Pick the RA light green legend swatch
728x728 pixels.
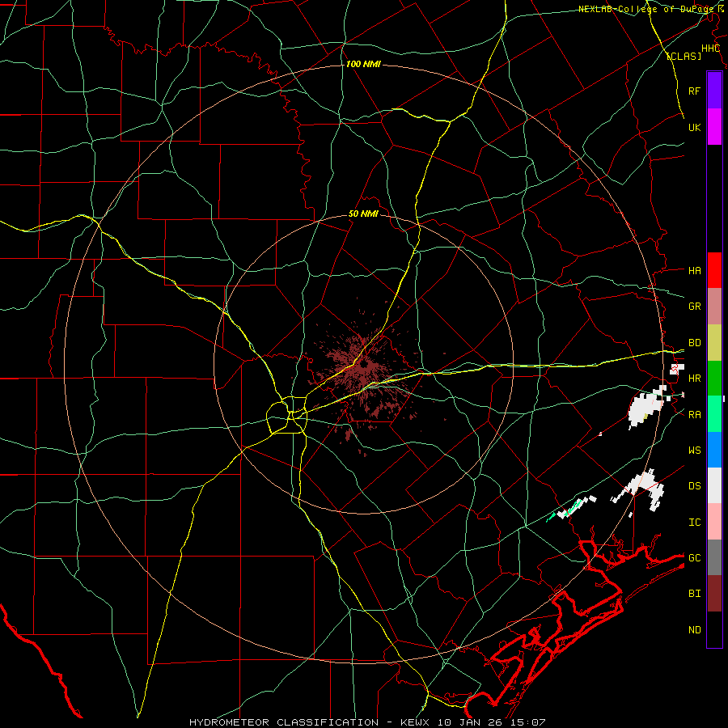[x=714, y=413]
